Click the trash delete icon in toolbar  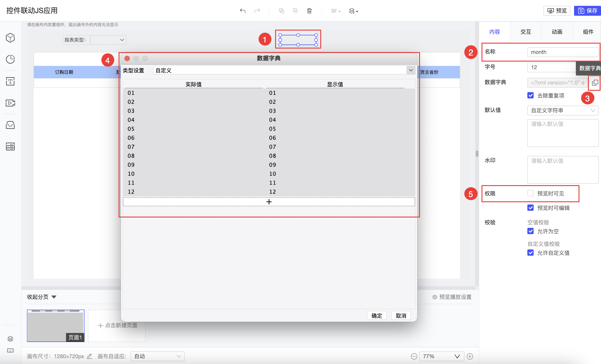[x=309, y=11]
